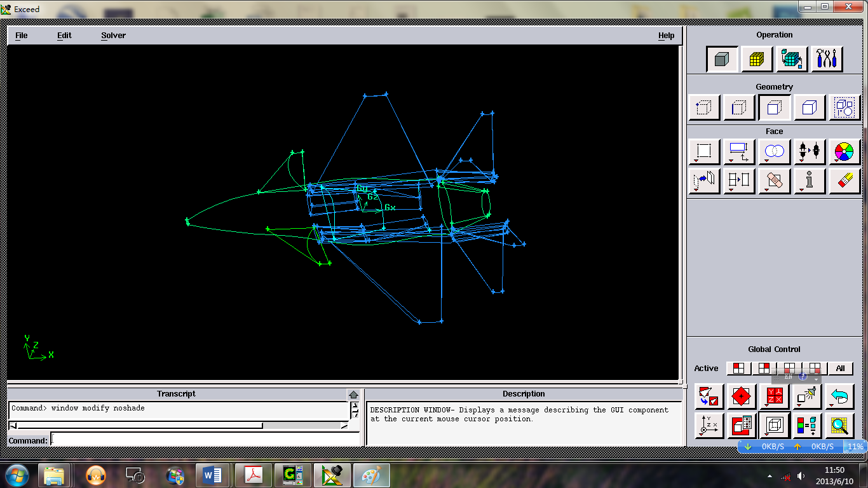
Task: Open the Boolean unite faces dropdown
Action: (x=774, y=152)
